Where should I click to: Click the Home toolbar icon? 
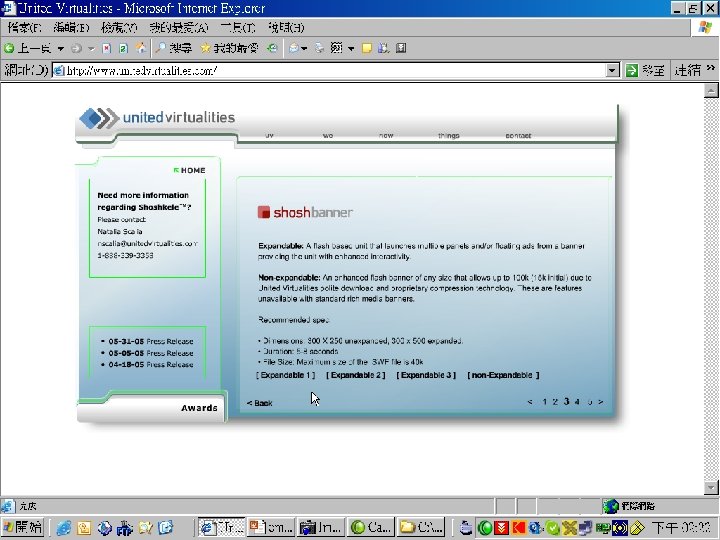click(x=141, y=48)
